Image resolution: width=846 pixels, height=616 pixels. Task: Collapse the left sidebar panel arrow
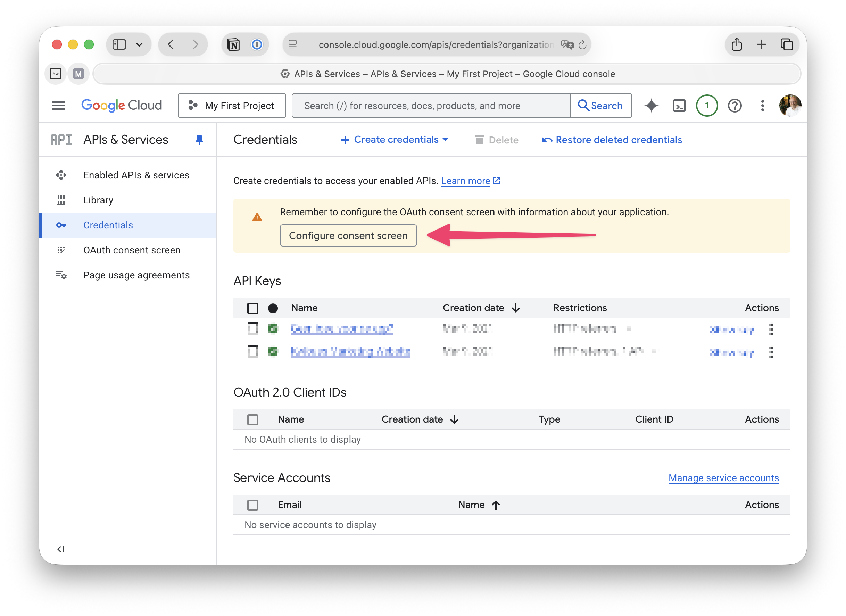(60, 549)
